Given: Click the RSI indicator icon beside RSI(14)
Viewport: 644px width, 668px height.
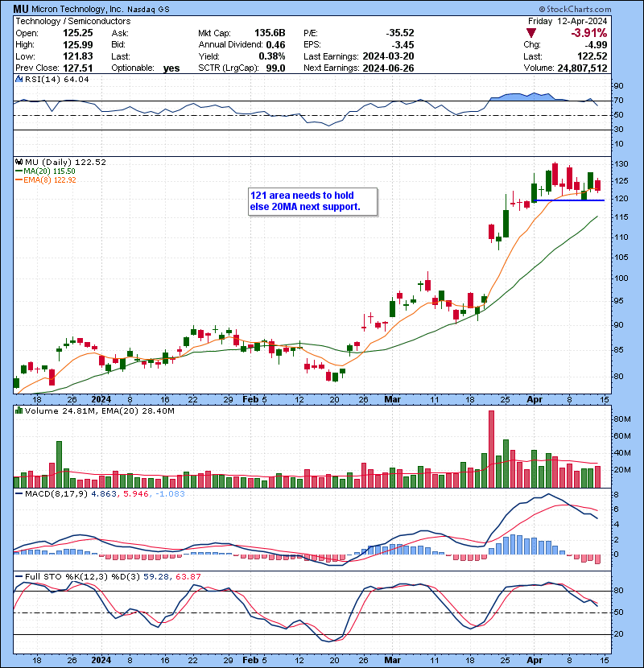Looking at the screenshot, I should pyautogui.click(x=19, y=79).
